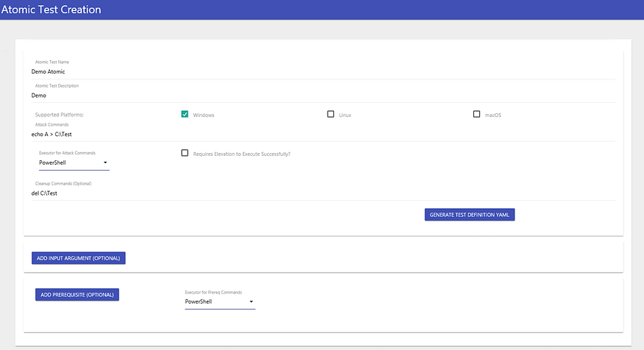The image size is (644, 350).
Task: Open Executor for Attack Commands PowerShell selector
Action: pos(72,162)
